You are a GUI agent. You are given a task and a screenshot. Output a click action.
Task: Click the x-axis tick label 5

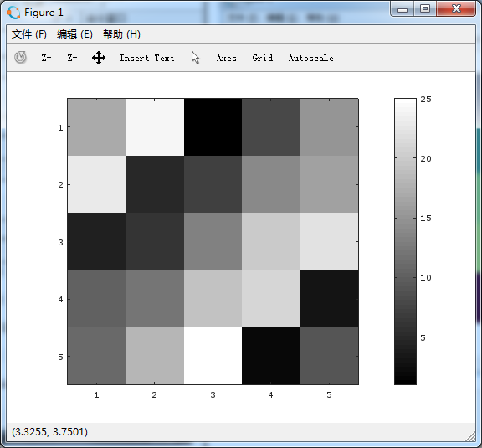(x=329, y=394)
